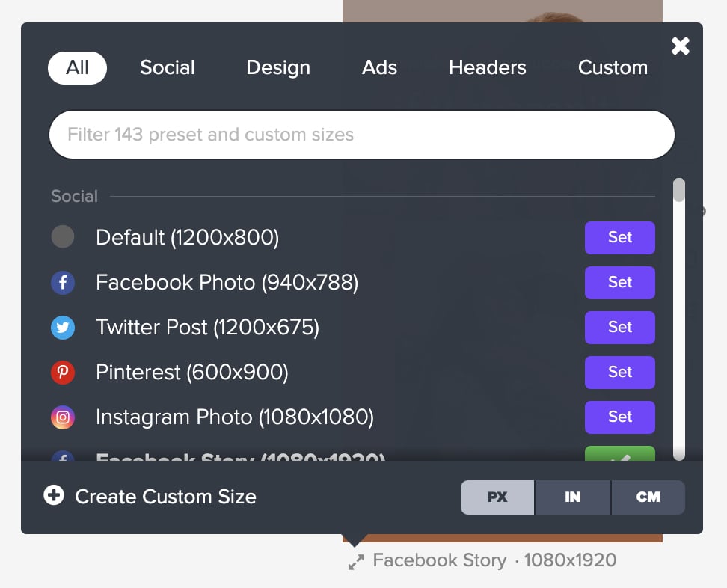Click the resize arrows icon near Facebook Story label
Viewport: 727px width, 588px height.
point(355,561)
